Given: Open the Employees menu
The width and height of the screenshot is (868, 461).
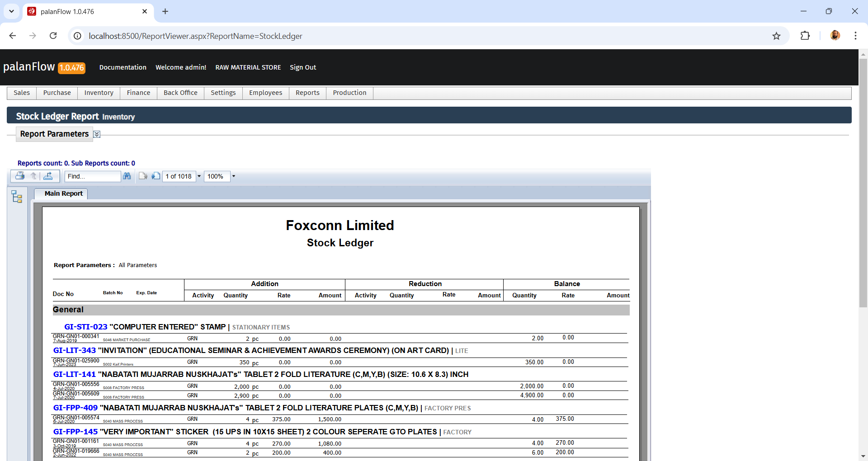Looking at the screenshot, I should (265, 93).
